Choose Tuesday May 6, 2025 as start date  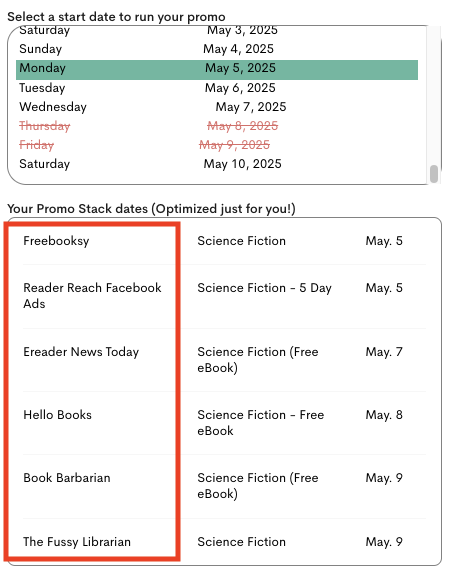point(217,88)
